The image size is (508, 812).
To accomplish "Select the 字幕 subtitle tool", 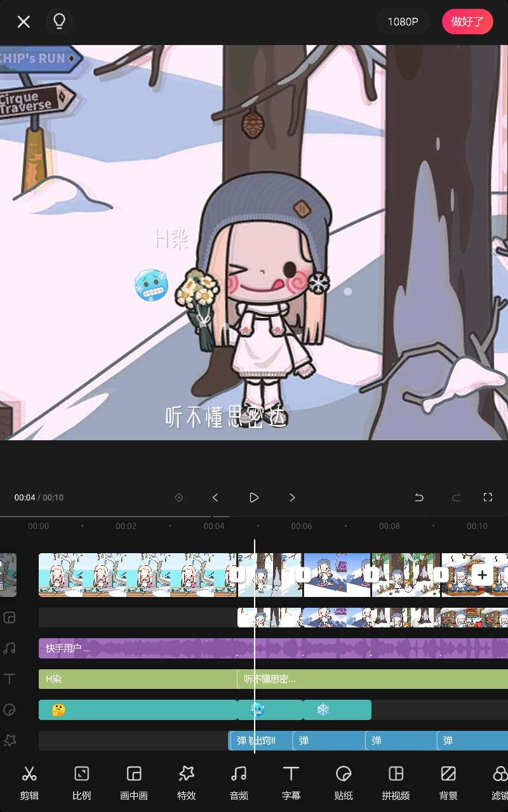I will [x=291, y=782].
